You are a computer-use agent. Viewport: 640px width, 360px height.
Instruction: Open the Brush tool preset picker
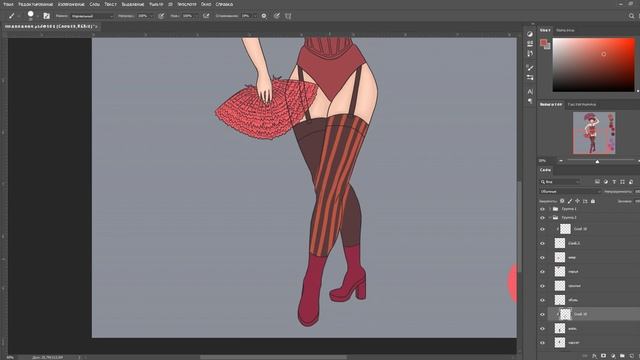(x=11, y=16)
